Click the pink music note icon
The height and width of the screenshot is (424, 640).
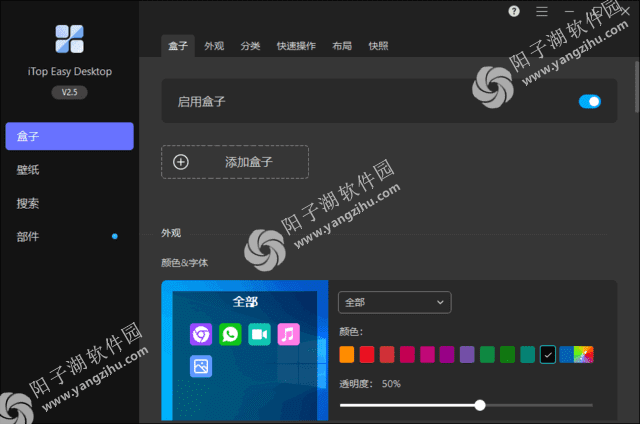289,334
